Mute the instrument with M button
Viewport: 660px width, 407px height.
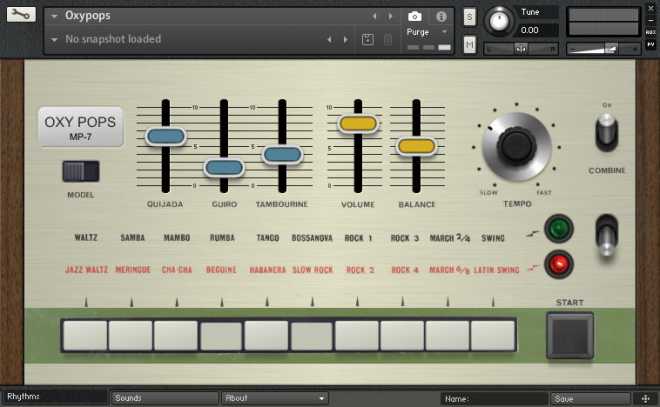pyautogui.click(x=470, y=45)
